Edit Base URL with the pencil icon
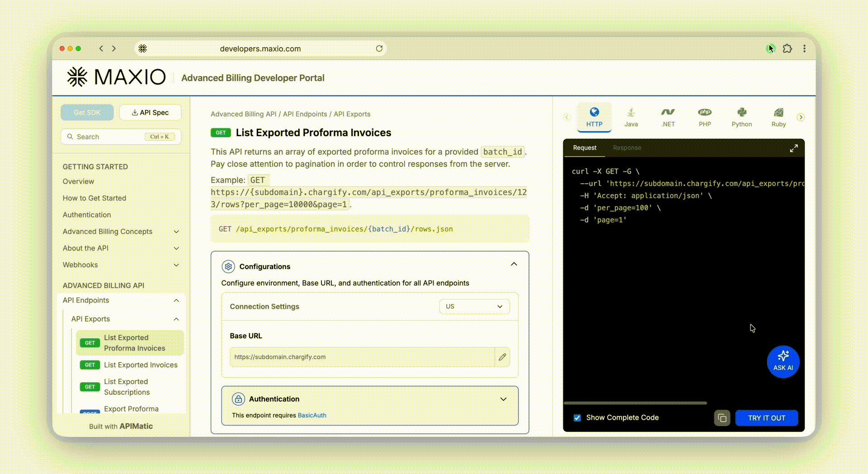The width and height of the screenshot is (868, 474). click(x=502, y=357)
